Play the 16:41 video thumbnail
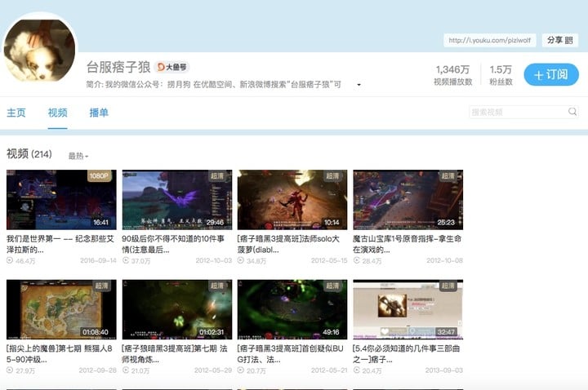The image size is (588, 390). (x=61, y=200)
